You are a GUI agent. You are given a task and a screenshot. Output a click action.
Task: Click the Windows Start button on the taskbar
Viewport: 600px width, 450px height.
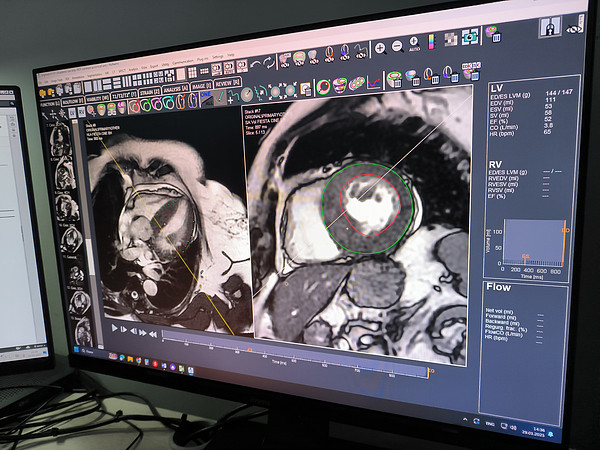click(75, 350)
